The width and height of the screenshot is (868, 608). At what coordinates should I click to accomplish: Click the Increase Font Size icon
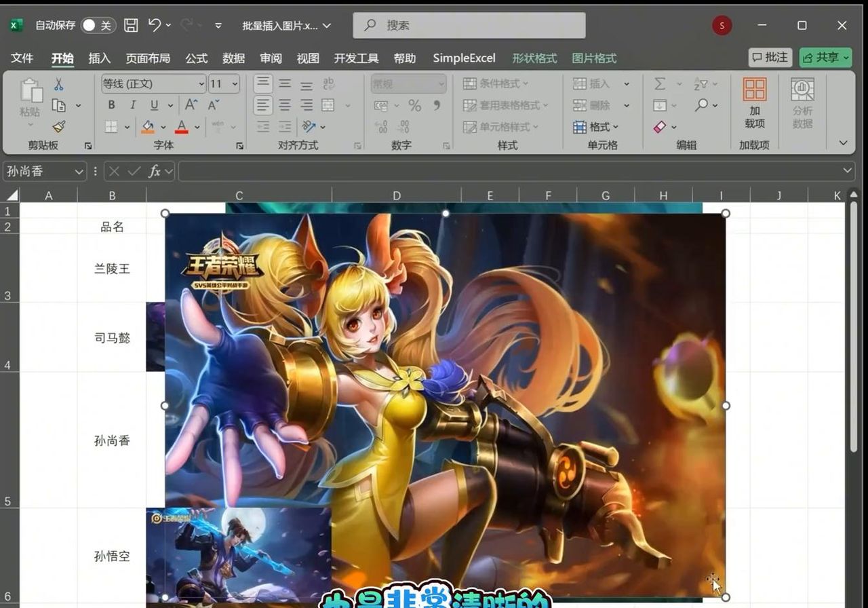(192, 105)
